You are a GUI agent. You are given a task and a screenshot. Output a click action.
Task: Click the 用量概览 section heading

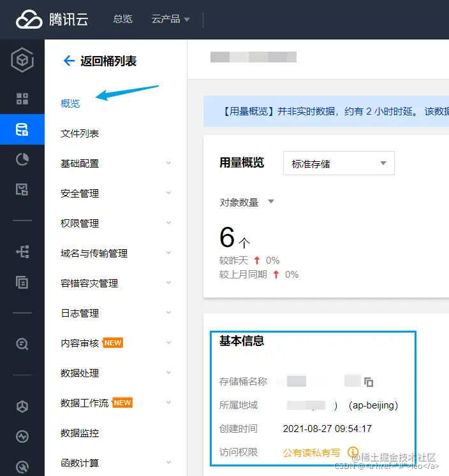242,162
